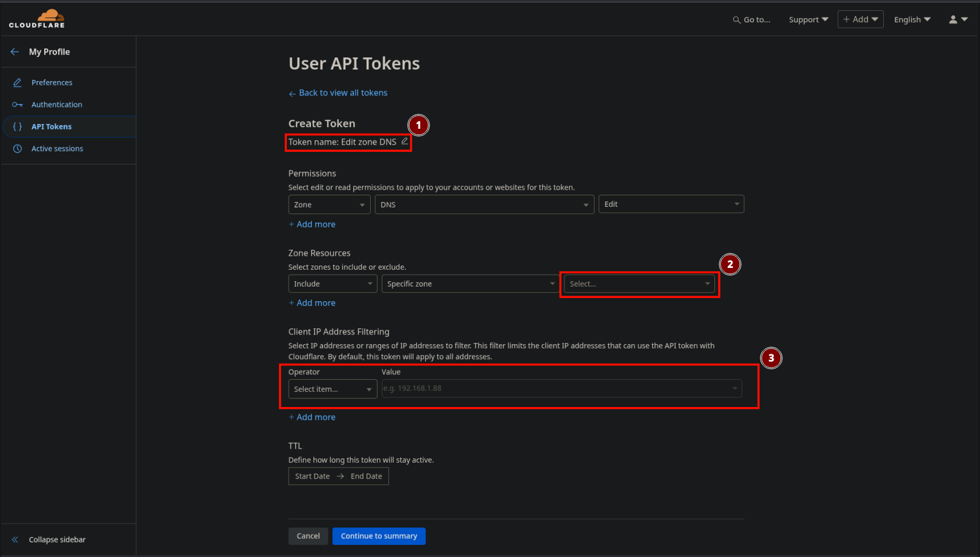Click Continue to summary
The image size is (980, 557).
point(379,536)
